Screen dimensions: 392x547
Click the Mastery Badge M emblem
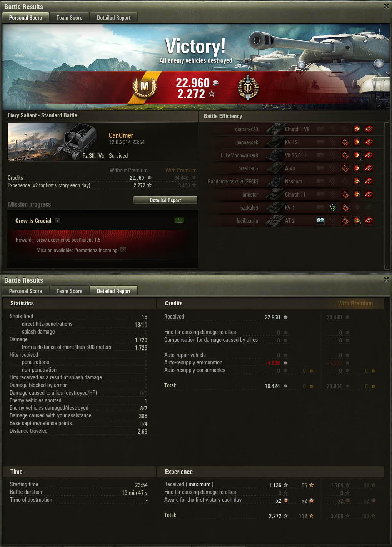point(145,87)
